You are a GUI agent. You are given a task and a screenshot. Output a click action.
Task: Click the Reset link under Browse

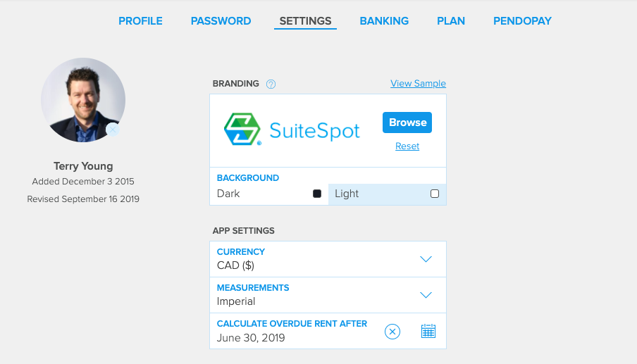coord(407,146)
